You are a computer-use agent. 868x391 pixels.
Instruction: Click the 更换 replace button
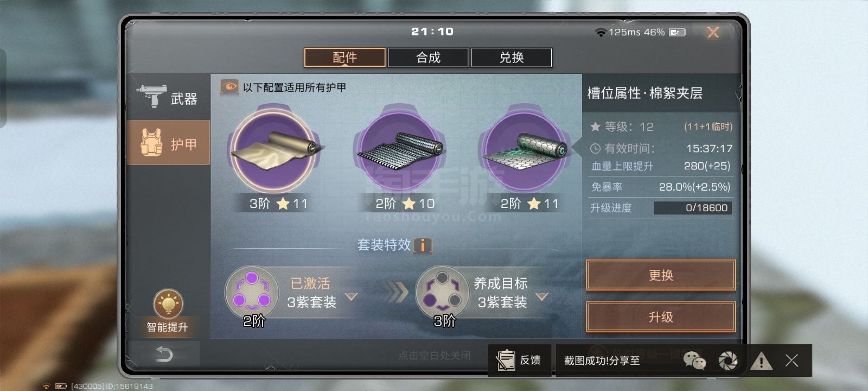tap(661, 275)
